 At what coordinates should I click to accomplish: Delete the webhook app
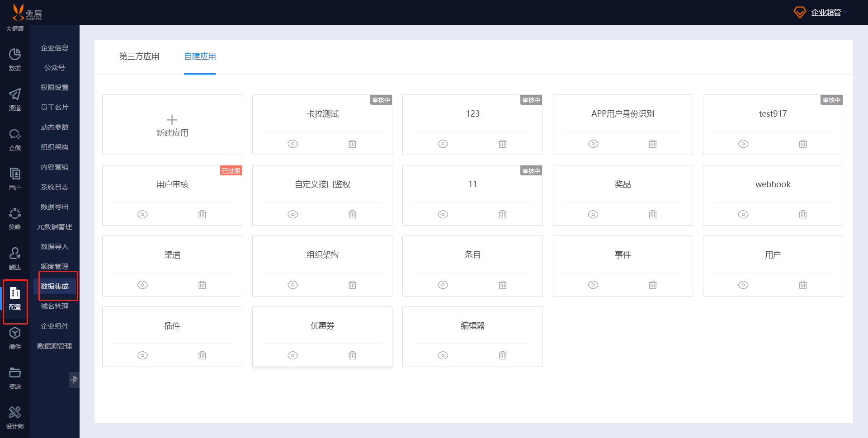point(803,214)
